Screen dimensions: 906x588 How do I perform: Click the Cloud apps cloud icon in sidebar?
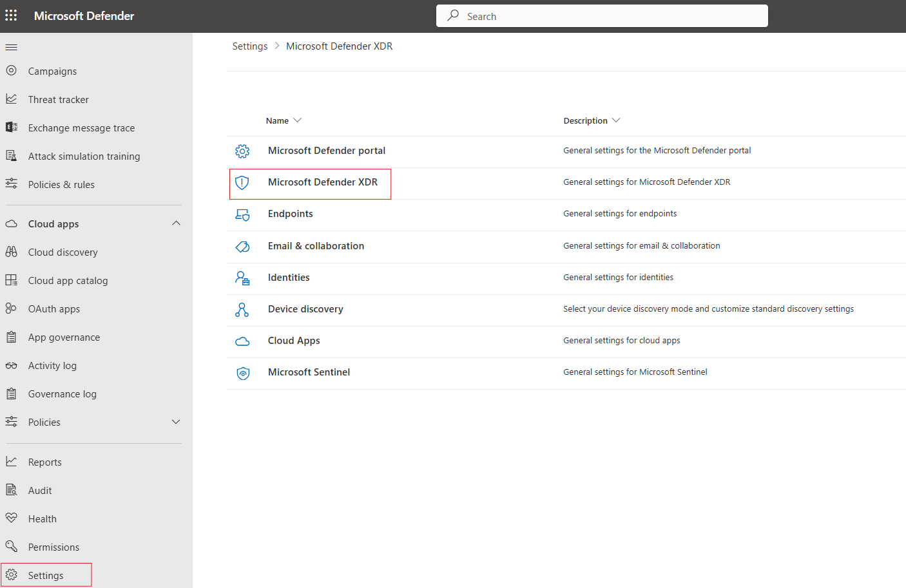coord(11,223)
